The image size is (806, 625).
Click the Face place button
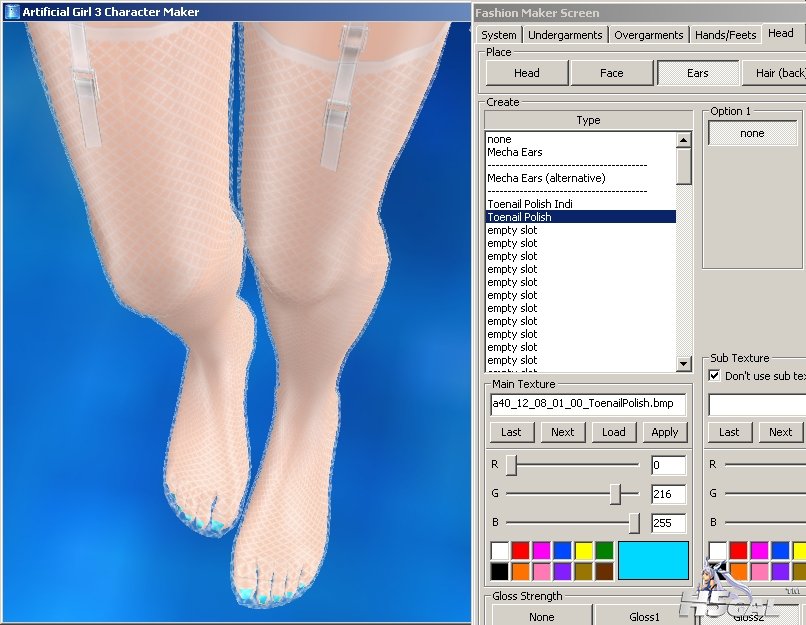612,73
